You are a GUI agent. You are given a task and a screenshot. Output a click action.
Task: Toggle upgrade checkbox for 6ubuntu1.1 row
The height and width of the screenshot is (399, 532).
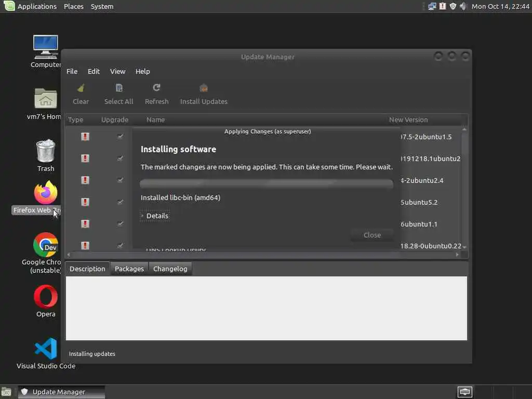[120, 223]
